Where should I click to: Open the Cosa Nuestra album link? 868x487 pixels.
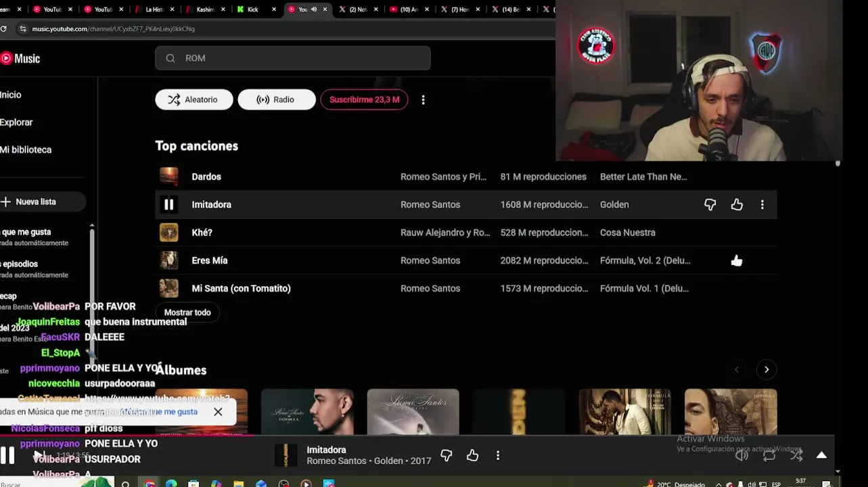tap(627, 232)
